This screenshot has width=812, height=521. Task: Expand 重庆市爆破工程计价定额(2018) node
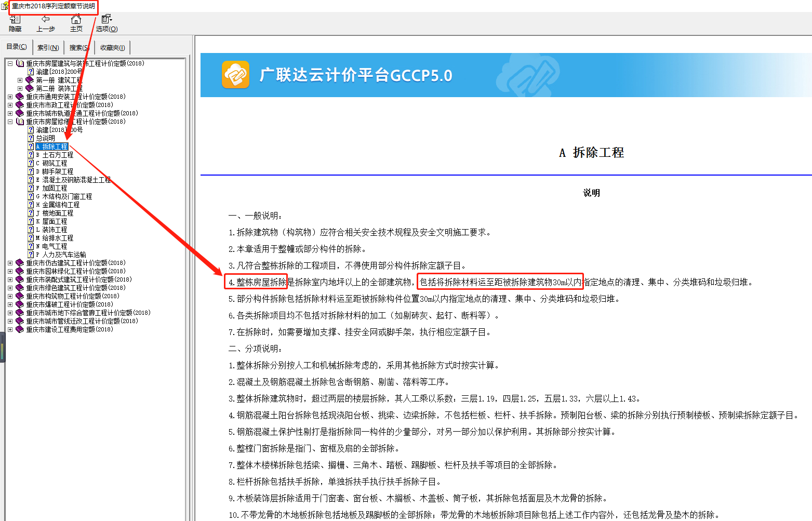click(x=10, y=304)
